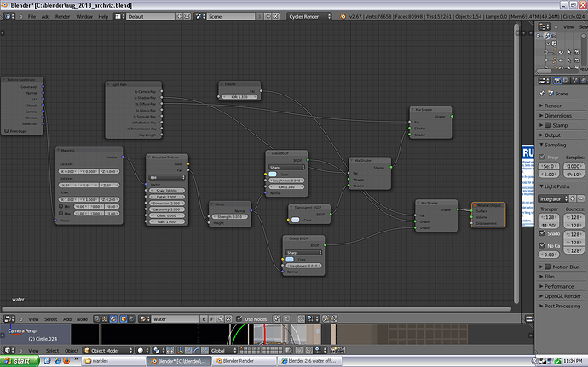Image resolution: width=588 pixels, height=367 pixels.
Task: Open the Info editor type selector icon
Action: click(9, 16)
